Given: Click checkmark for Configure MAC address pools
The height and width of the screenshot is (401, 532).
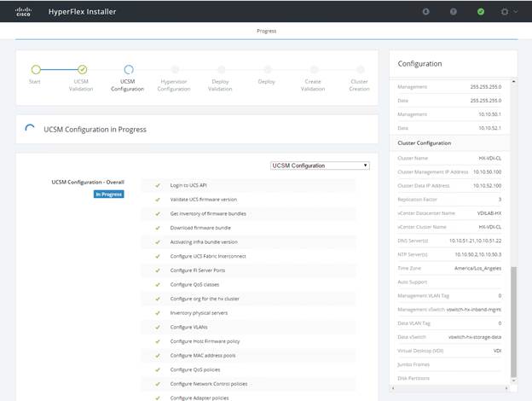Looking at the screenshot, I should tap(158, 356).
